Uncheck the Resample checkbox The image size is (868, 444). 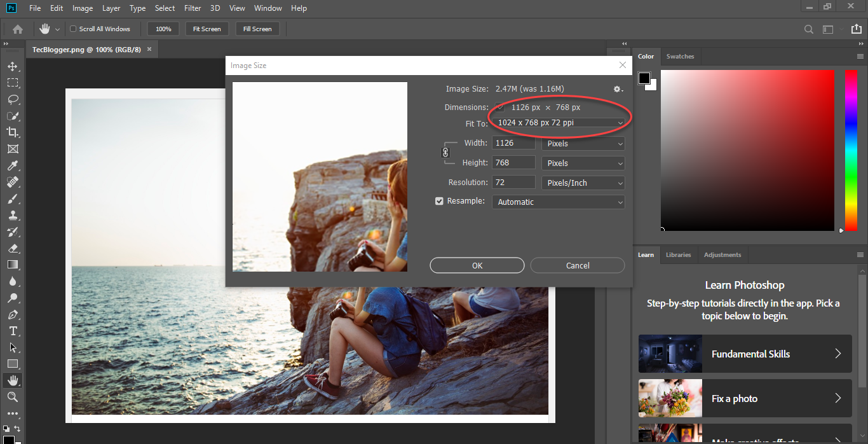[x=439, y=202]
